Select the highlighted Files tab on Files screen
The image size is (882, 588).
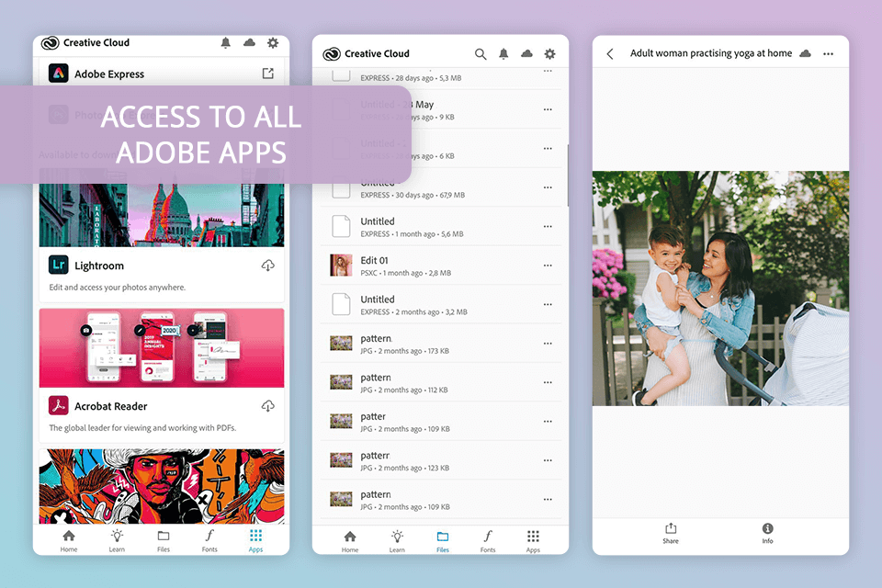(443, 541)
